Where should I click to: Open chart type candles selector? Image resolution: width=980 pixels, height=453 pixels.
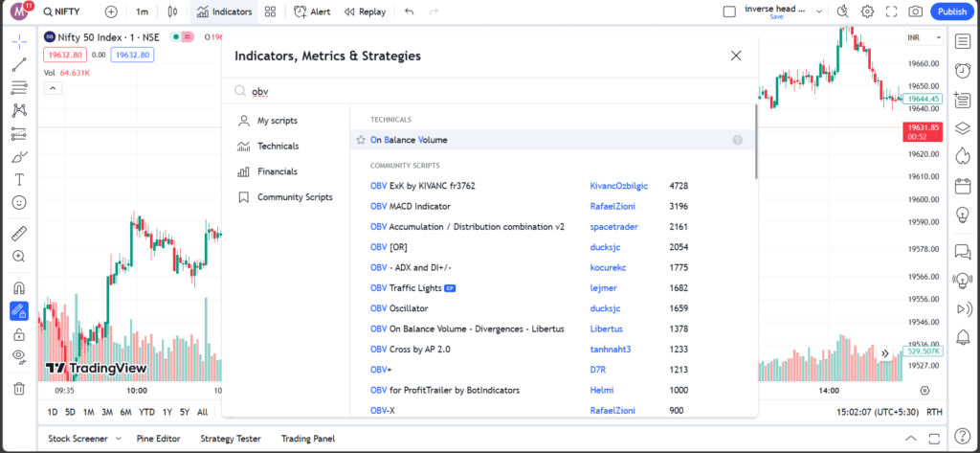click(173, 11)
